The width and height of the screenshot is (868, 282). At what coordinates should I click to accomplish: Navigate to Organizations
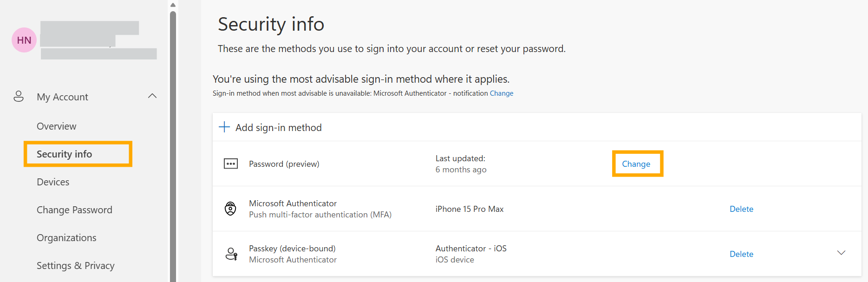click(66, 238)
